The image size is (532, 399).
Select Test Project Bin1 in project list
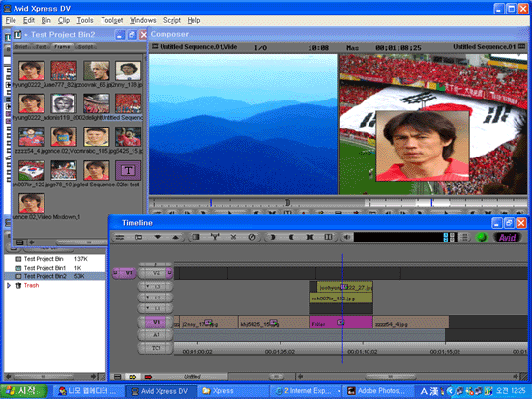click(x=44, y=268)
